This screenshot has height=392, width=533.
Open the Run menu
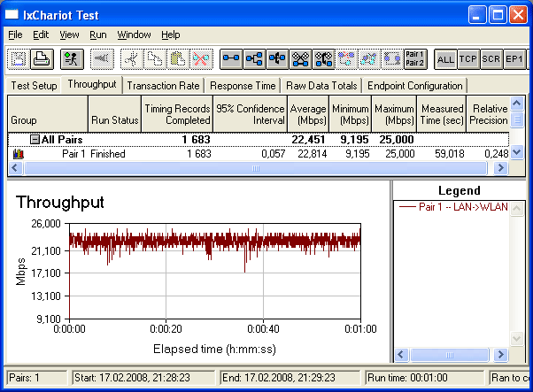pyautogui.click(x=98, y=35)
